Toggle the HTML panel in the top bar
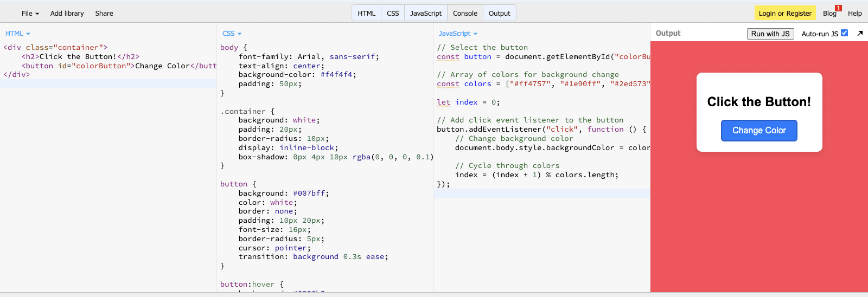The image size is (868, 297). point(366,13)
